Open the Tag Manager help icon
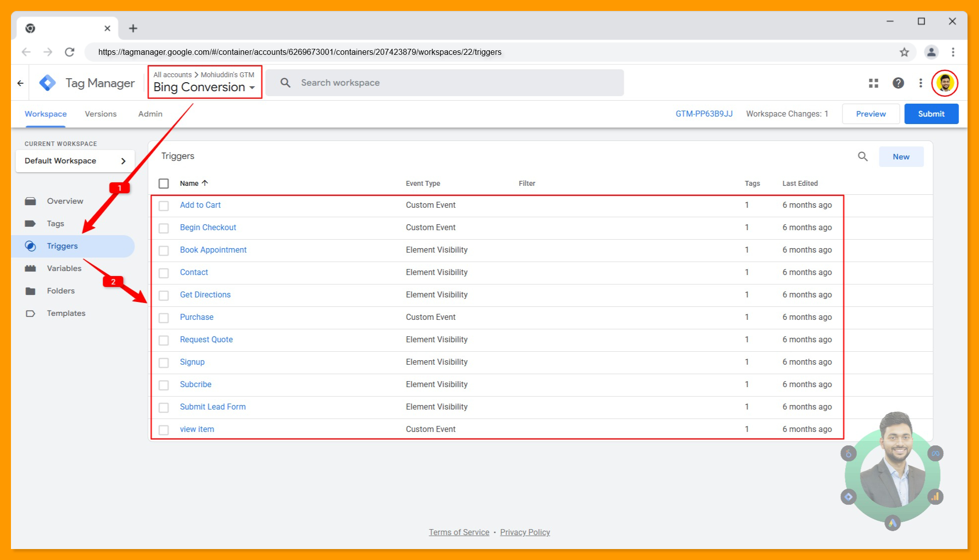The height and width of the screenshot is (560, 979). [x=898, y=83]
